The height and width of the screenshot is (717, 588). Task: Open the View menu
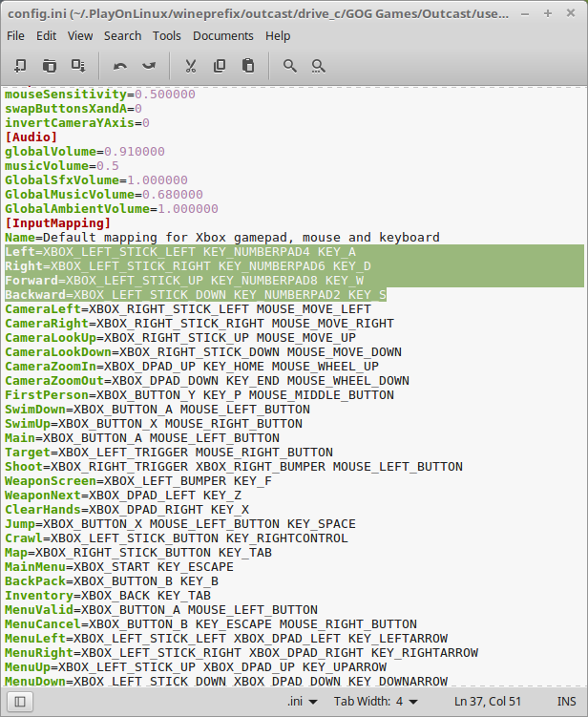point(80,35)
